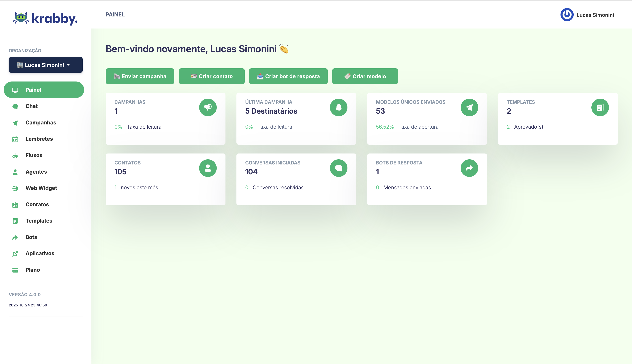632x364 pixels.
Task: Open Fluxos from the sidebar
Action: (x=34, y=155)
